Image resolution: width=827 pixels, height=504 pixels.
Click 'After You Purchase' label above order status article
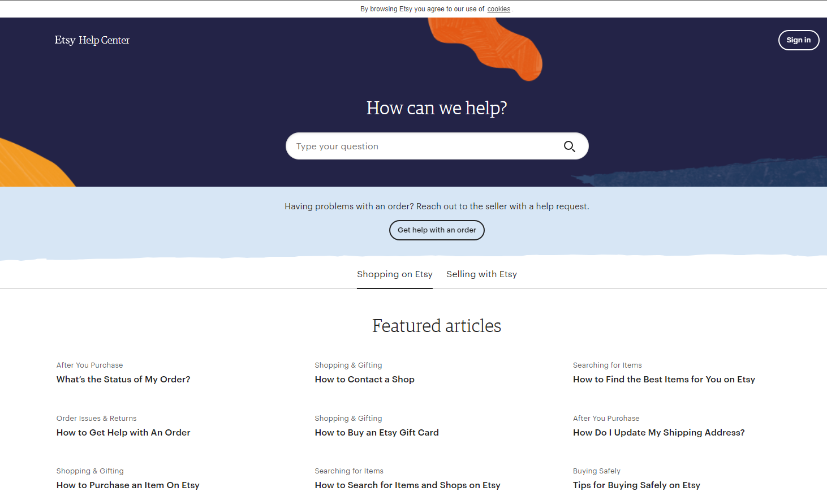[x=90, y=365]
